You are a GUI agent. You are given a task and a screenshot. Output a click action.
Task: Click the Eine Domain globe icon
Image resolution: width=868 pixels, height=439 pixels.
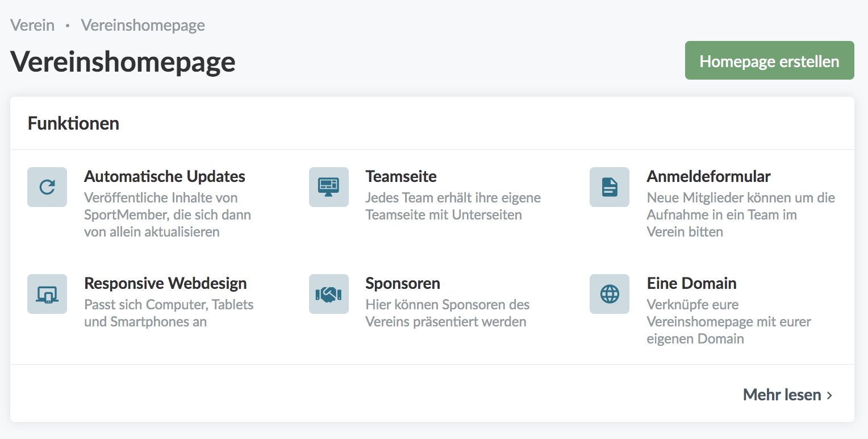click(610, 294)
